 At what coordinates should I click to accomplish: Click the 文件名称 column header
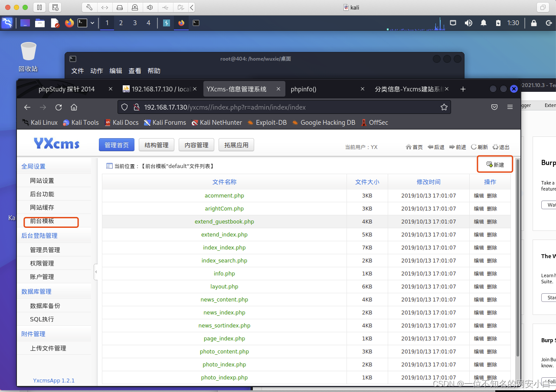(224, 182)
